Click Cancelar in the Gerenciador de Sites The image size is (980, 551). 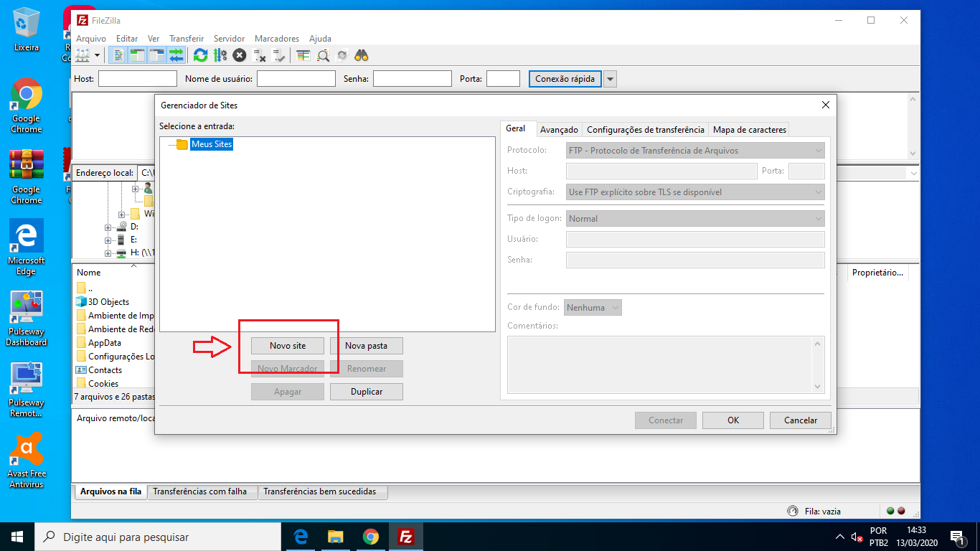click(801, 420)
